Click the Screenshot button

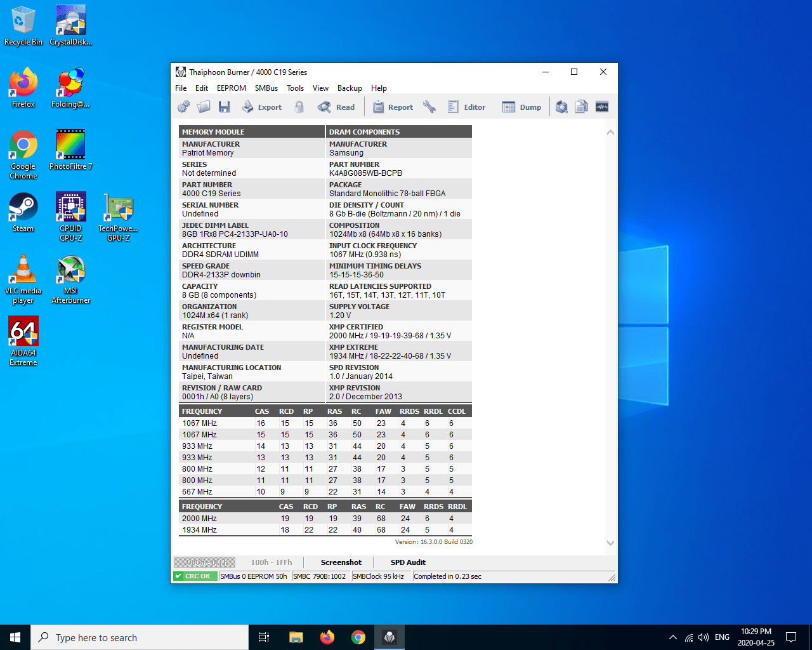click(x=341, y=562)
